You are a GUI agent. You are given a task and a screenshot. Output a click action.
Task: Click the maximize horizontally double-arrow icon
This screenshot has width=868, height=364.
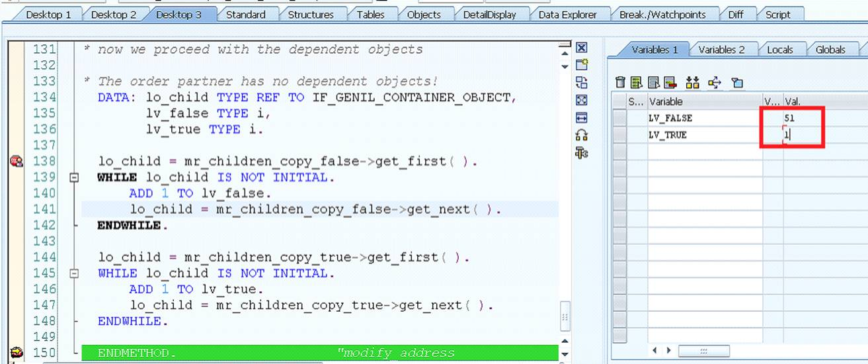tap(581, 118)
